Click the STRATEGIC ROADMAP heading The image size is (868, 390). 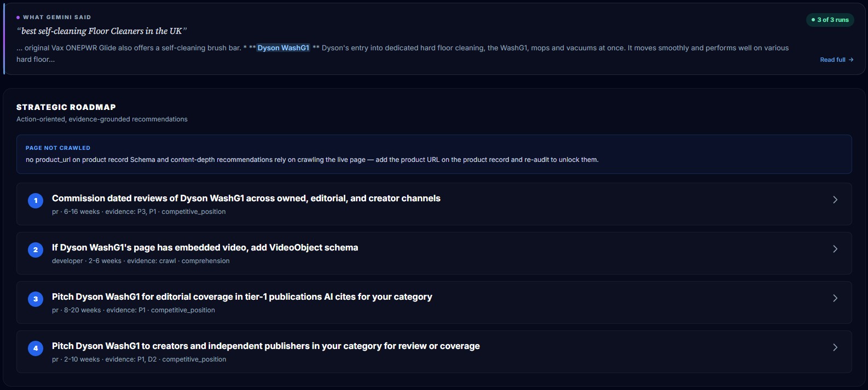pyautogui.click(x=66, y=107)
